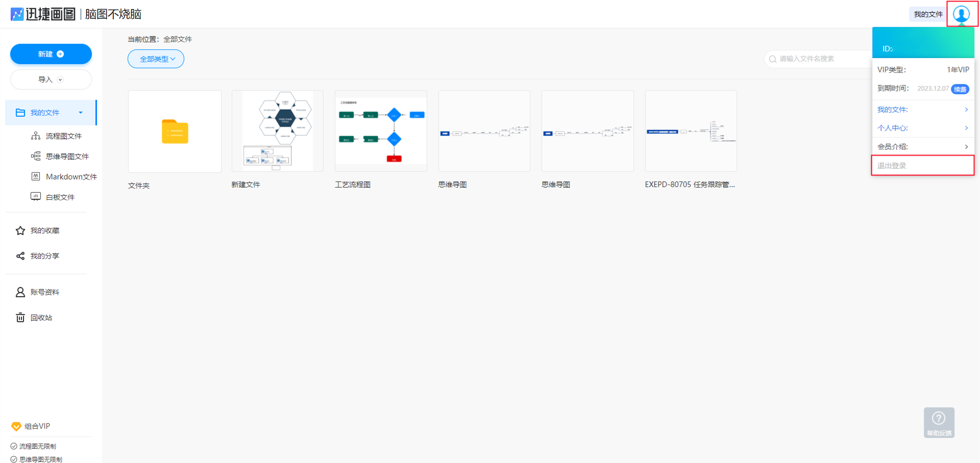Open 账号资料 in the sidebar
Image resolution: width=980 pixels, height=463 pixels.
(x=44, y=292)
